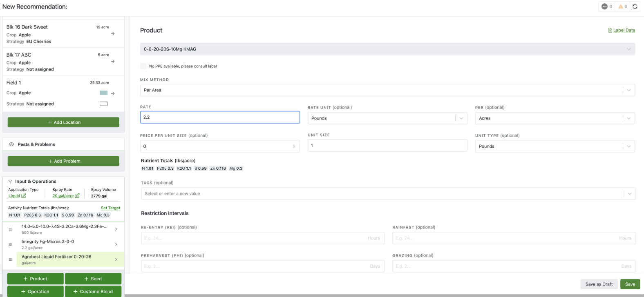This screenshot has width=644, height=297.
Task: Click the Blk 17 ABC arrow icon
Action: tap(113, 61)
